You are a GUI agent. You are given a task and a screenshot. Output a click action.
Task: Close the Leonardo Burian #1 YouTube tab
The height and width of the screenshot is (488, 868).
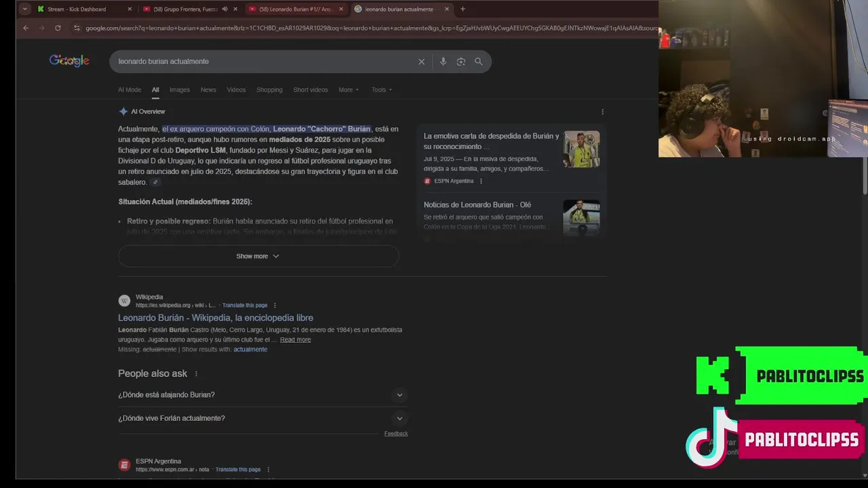tap(341, 9)
